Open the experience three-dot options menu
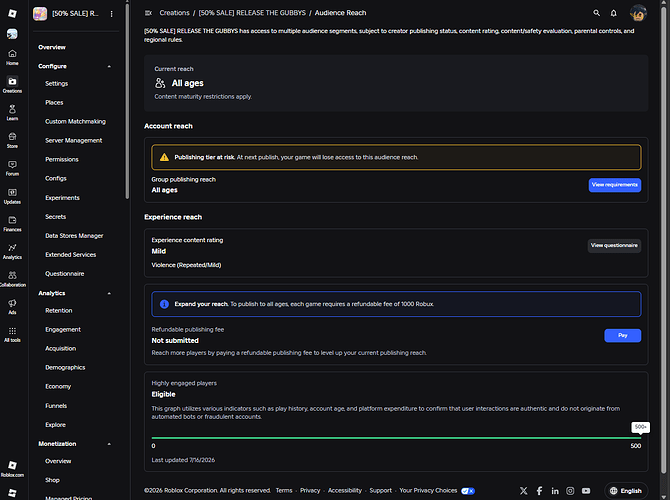Screen dimensions: 670x500 click(x=112, y=14)
